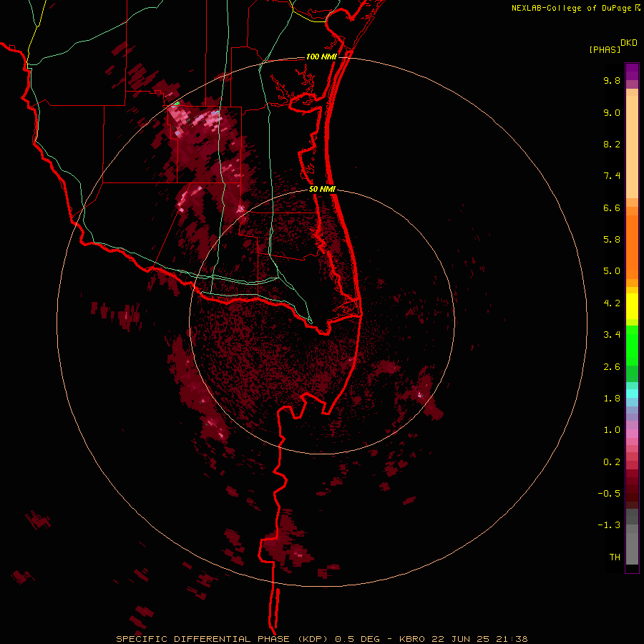Click the 0.2 legend value
This screenshot has width=644, height=644.
[x=612, y=462]
